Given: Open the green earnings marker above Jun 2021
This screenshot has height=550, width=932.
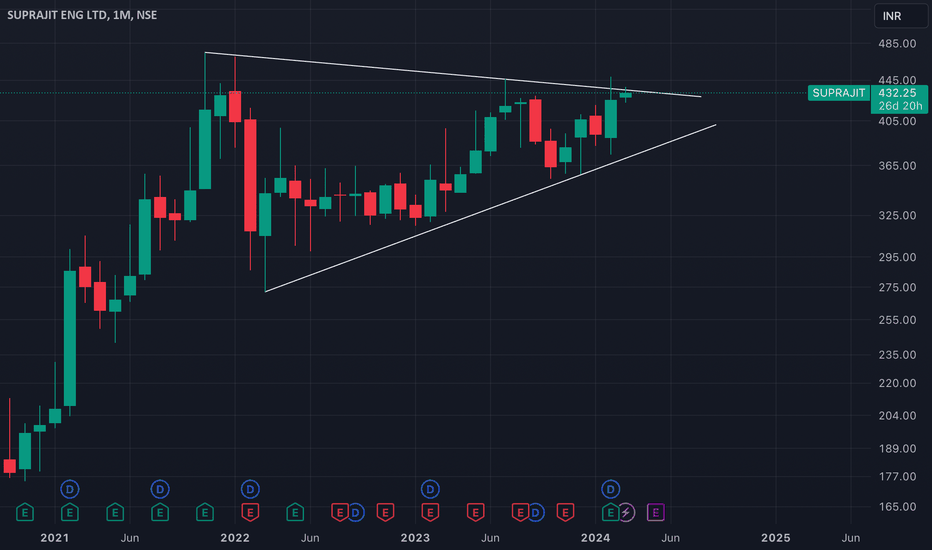Looking at the screenshot, I should [x=115, y=512].
